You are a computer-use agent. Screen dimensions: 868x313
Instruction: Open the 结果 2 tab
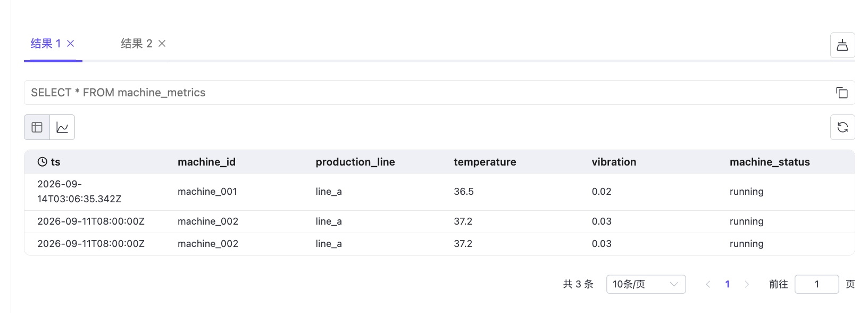coord(137,44)
